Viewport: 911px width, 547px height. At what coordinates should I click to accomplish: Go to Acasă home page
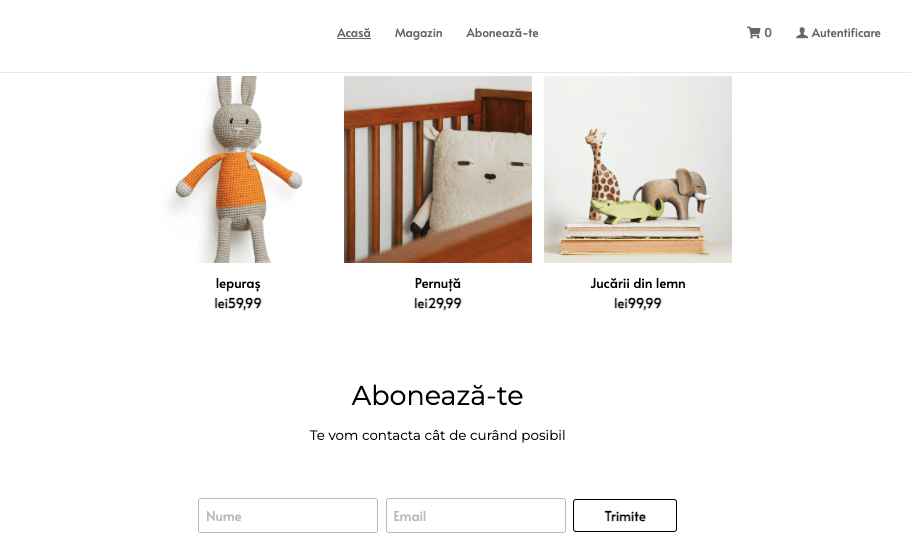click(354, 33)
